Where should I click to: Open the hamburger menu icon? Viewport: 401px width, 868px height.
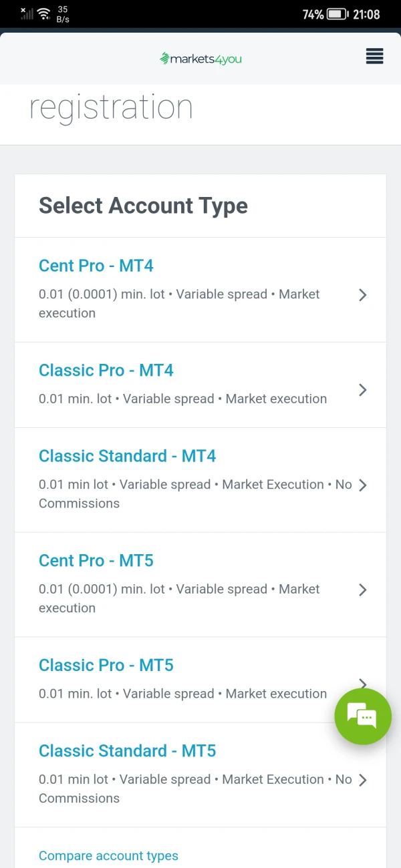374,57
